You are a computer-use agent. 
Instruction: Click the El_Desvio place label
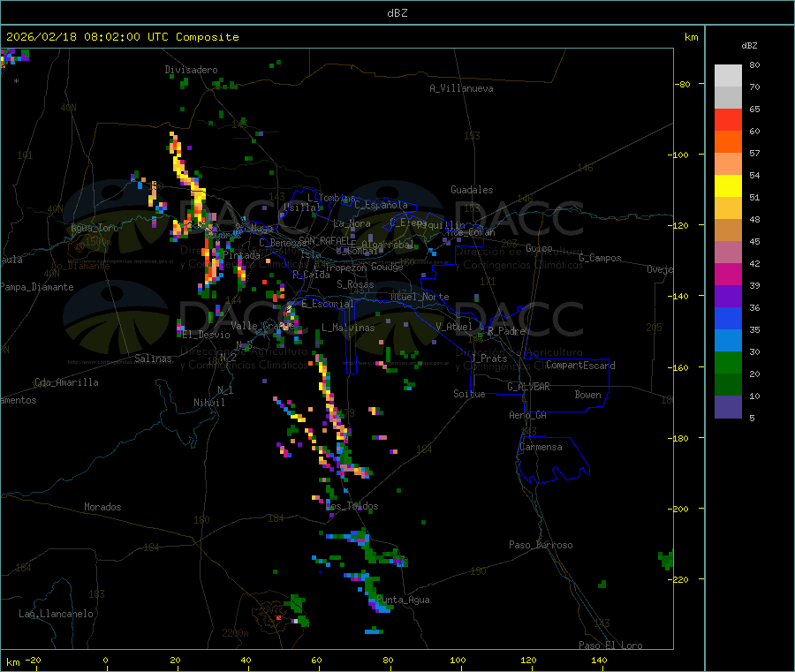[207, 335]
